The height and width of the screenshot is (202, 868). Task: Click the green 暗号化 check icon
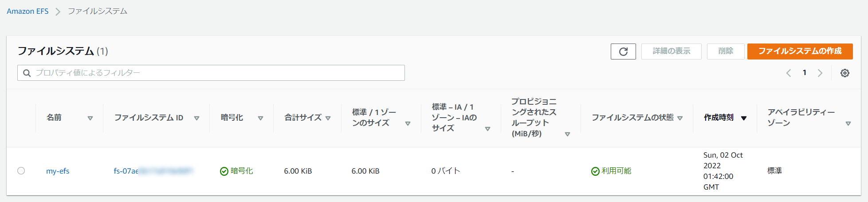tap(224, 171)
